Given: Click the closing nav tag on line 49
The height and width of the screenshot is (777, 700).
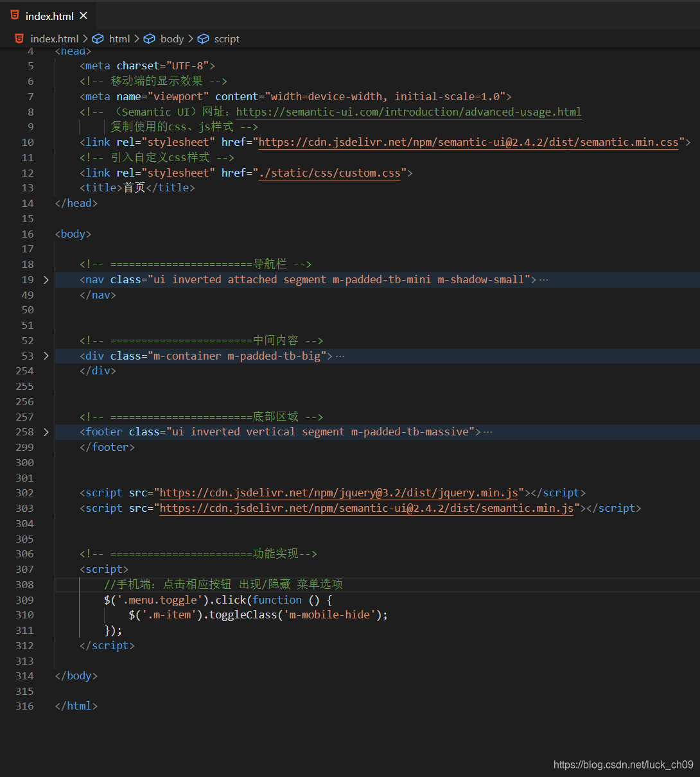Looking at the screenshot, I should (98, 295).
